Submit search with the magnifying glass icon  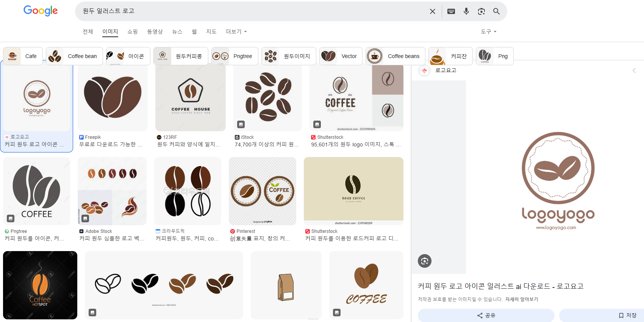[x=496, y=11]
